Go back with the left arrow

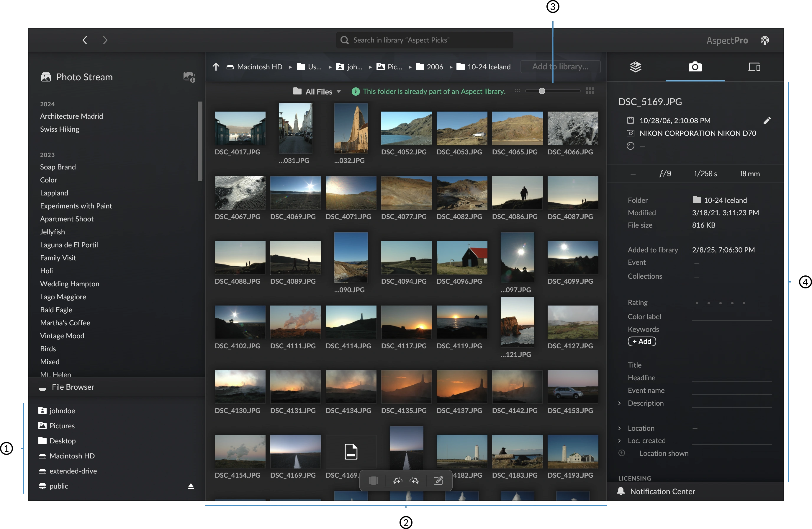pyautogui.click(x=85, y=40)
